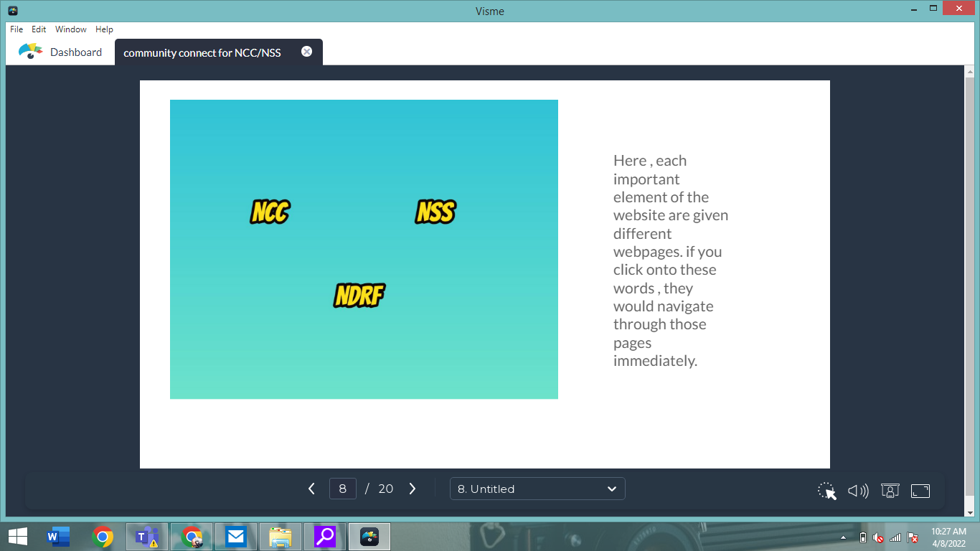This screenshot has width=980, height=551.
Task: Open File Explorer from taskbar
Action: click(280, 537)
